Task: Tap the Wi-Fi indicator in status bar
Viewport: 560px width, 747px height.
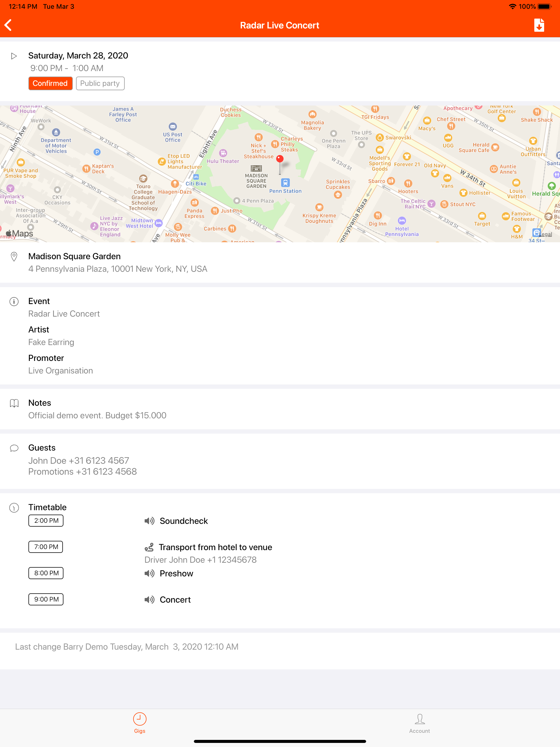Action: [x=512, y=6]
